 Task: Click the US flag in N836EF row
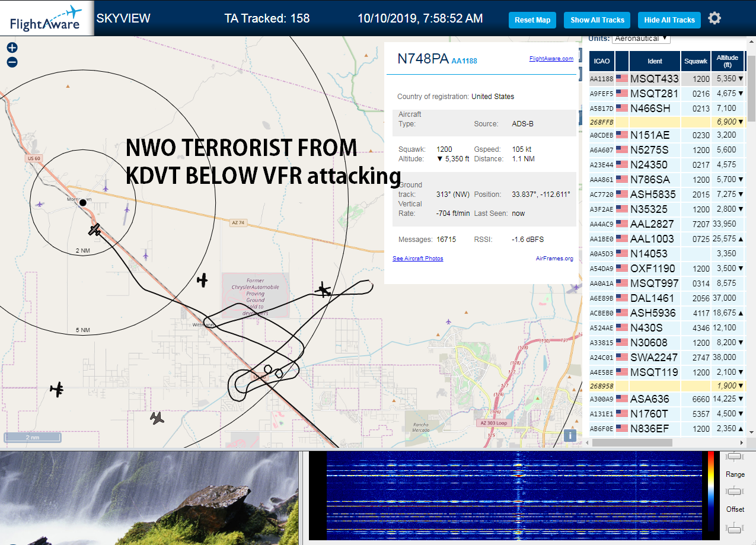coord(622,429)
